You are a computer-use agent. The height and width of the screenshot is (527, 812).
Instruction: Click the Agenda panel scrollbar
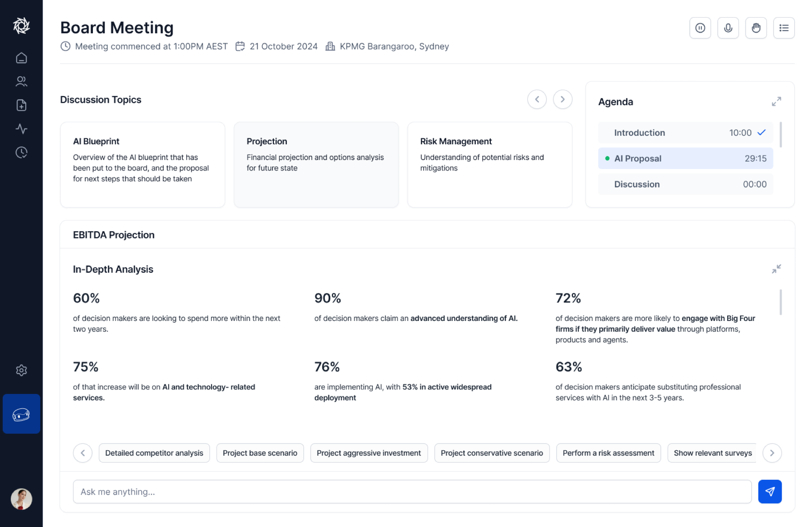click(780, 134)
